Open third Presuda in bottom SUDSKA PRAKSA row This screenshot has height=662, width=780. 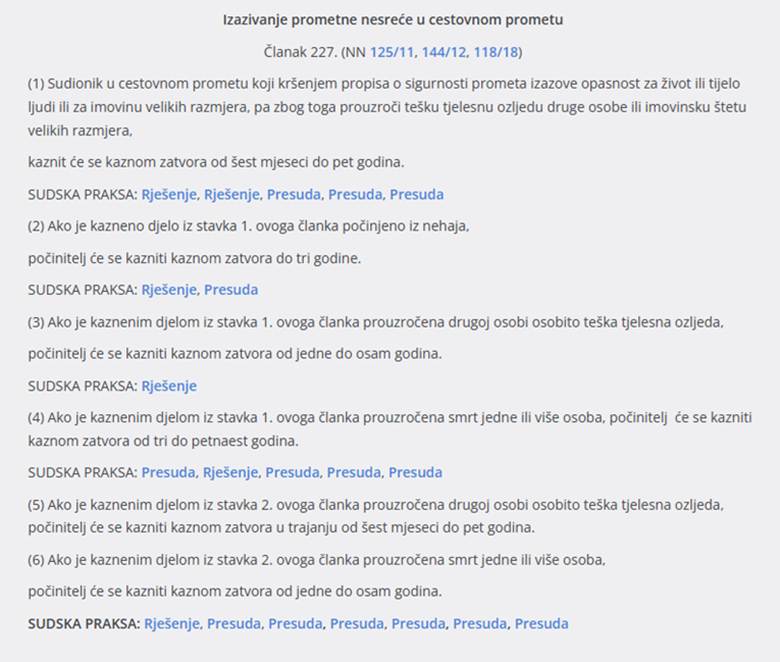click(357, 624)
